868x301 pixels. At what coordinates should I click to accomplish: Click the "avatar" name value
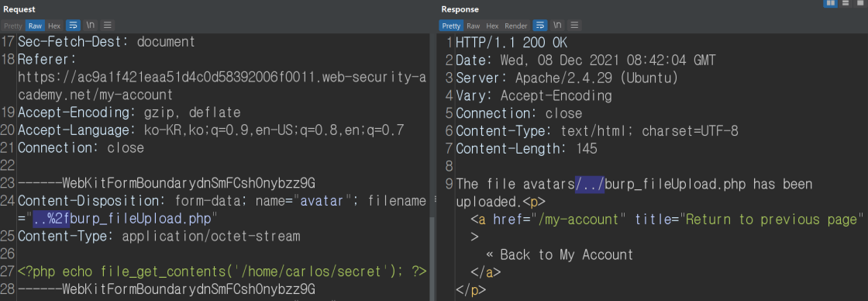(322, 201)
